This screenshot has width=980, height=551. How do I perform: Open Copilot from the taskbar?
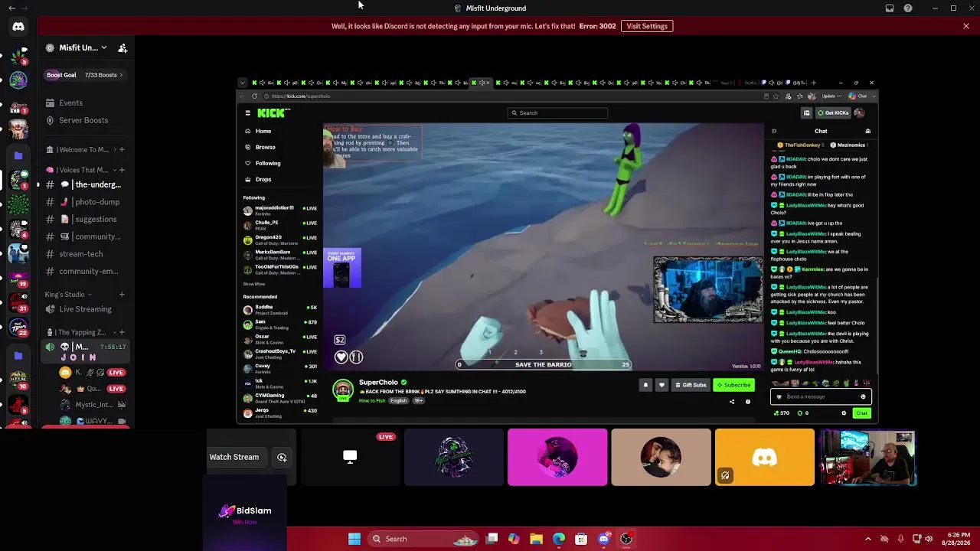click(x=514, y=539)
